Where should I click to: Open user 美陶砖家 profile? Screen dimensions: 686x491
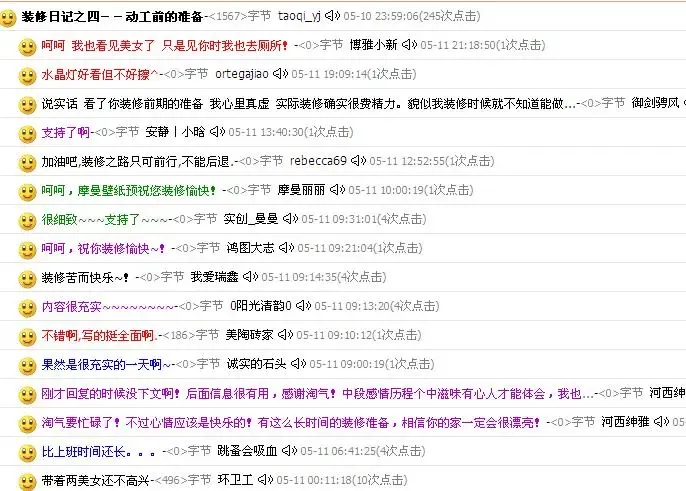(x=249, y=336)
